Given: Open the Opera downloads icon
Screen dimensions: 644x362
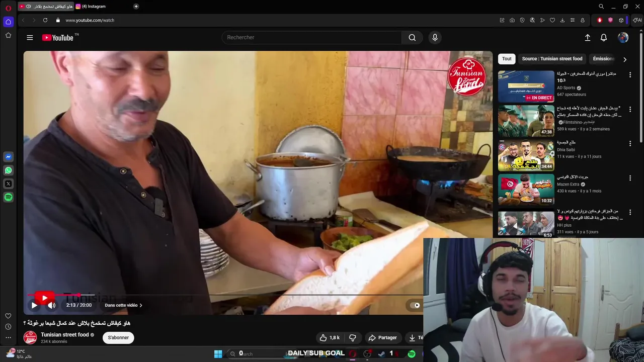Looking at the screenshot, I should (562, 20).
